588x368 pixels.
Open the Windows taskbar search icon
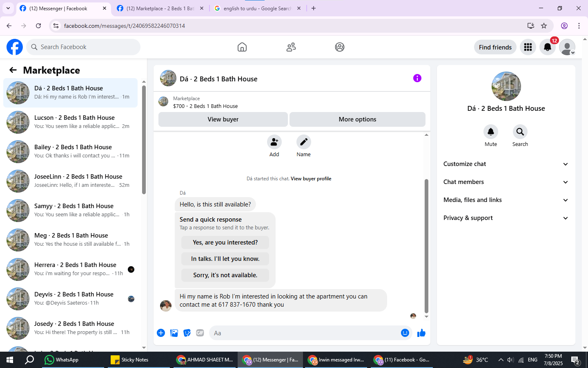(29, 360)
